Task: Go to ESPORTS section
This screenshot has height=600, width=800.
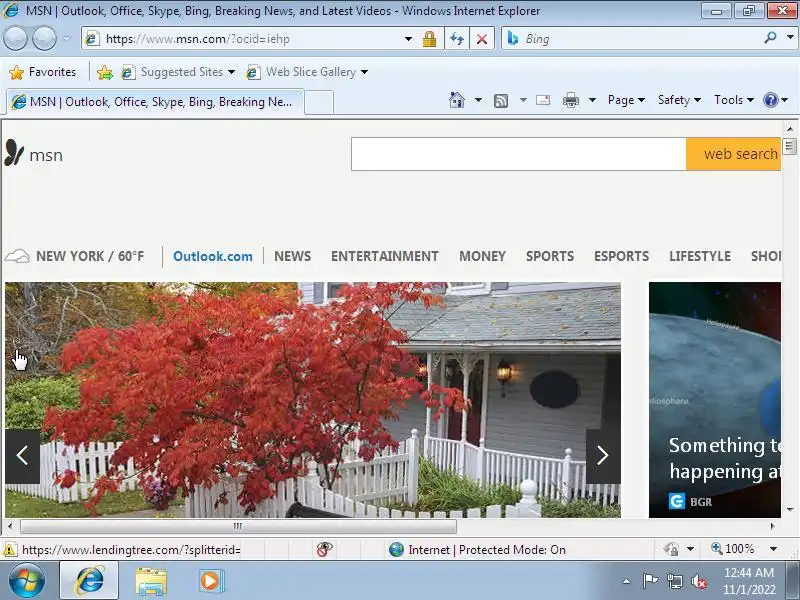Action: point(621,256)
